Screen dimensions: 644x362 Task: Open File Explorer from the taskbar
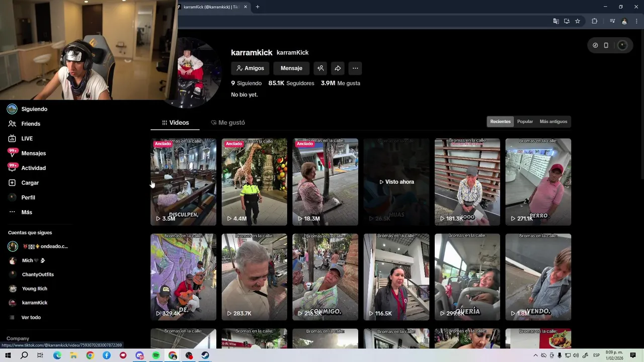pyautogui.click(x=73, y=355)
